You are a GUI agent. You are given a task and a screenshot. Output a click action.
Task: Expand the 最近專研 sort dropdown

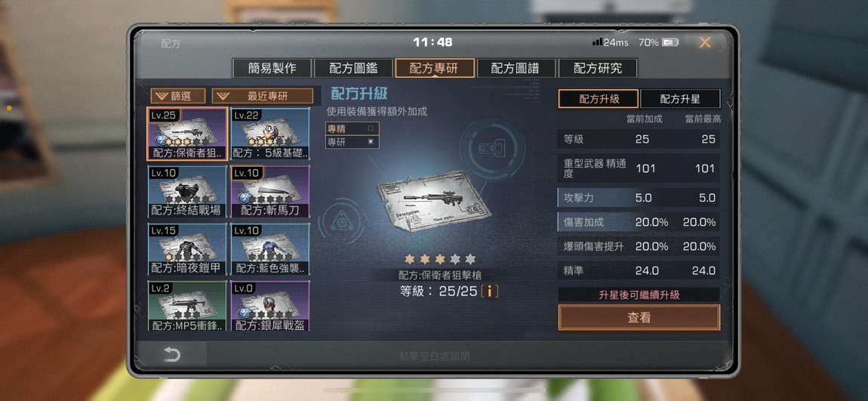[x=263, y=97]
